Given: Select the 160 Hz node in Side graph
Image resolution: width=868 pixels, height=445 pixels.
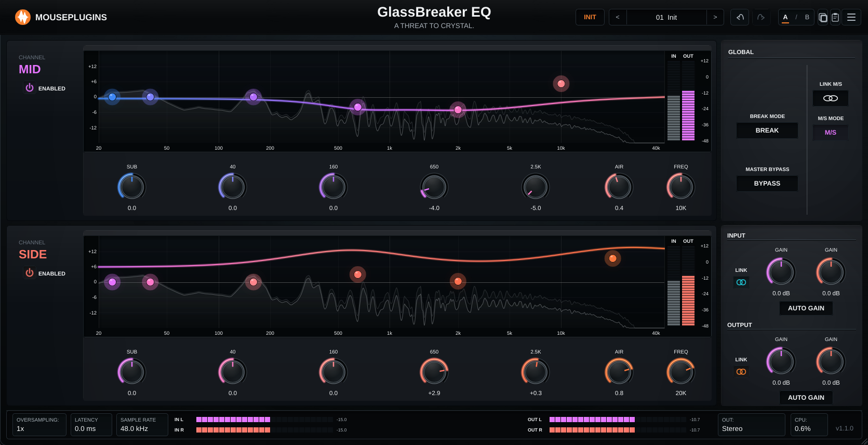Looking at the screenshot, I should tap(253, 282).
